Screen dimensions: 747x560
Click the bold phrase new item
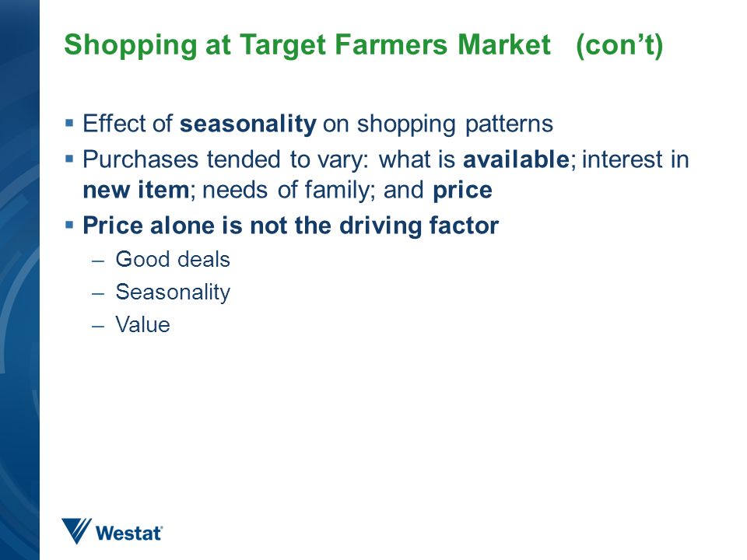tap(136, 190)
